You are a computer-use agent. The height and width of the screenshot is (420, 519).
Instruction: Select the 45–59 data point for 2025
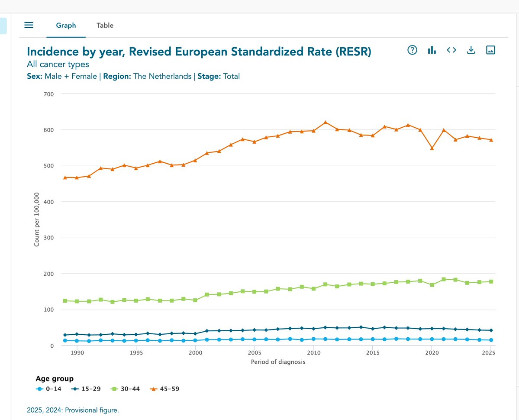491,140
